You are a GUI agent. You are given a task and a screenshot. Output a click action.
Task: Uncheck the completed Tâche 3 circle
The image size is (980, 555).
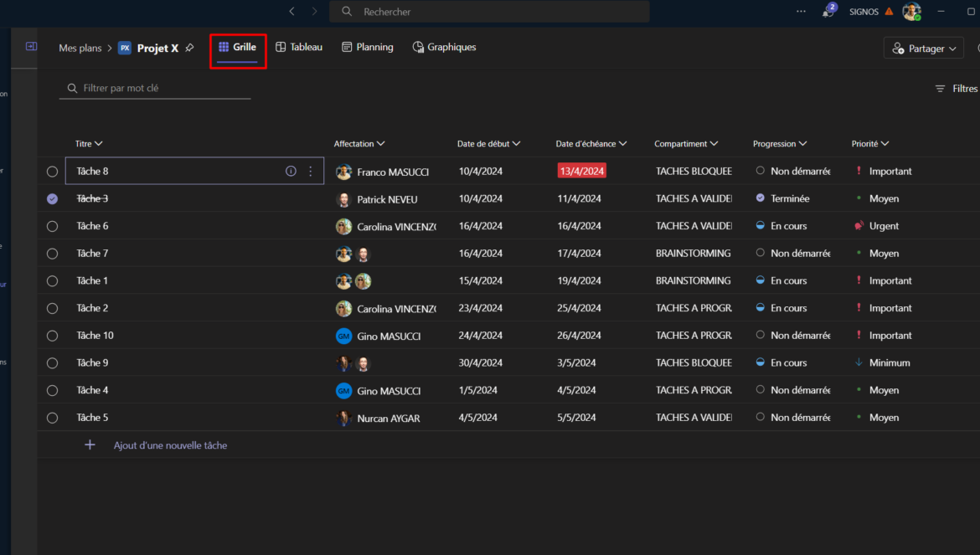[x=52, y=198]
